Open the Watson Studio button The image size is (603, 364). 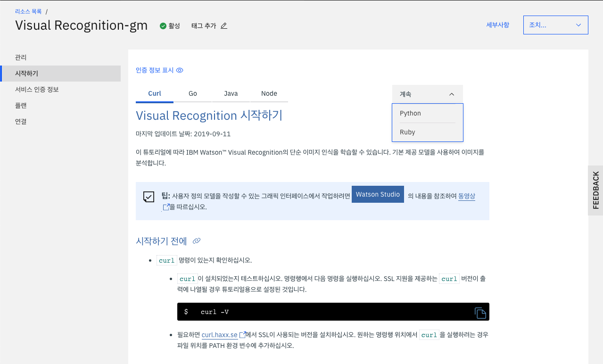[378, 194]
